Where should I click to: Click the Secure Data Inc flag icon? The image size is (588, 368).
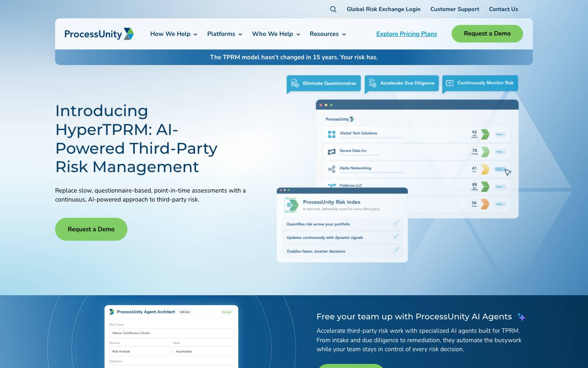point(332,152)
